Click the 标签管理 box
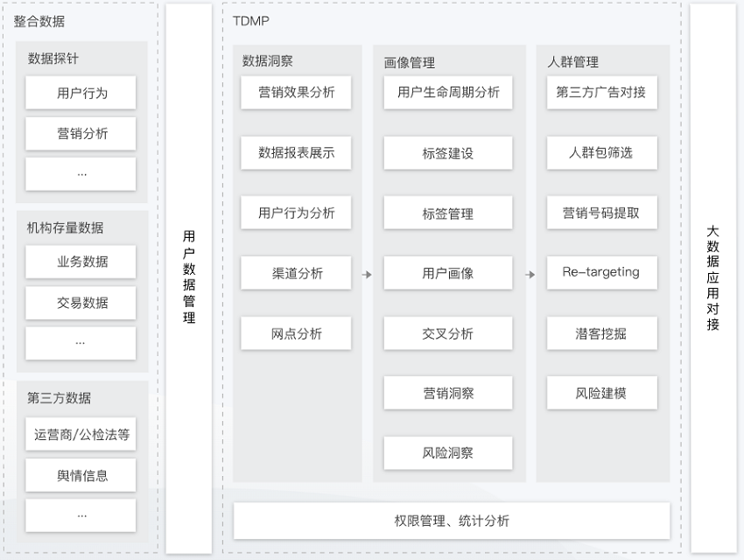This screenshot has height=560, width=744. (448, 213)
